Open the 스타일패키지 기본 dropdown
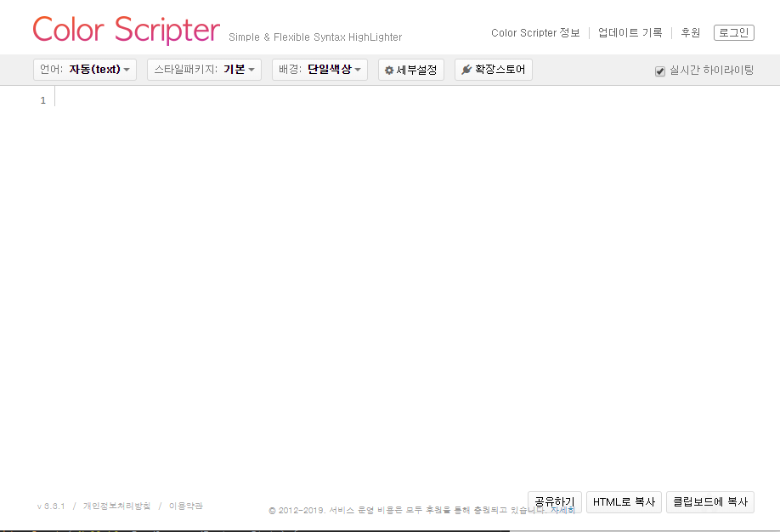Image resolution: width=780 pixels, height=532 pixels. click(205, 70)
